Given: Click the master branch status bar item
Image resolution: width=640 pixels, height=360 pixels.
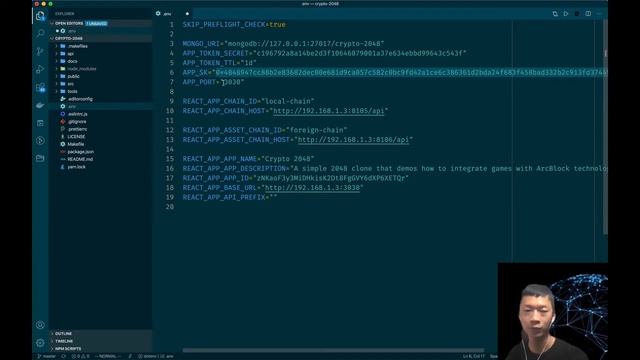Looking at the screenshot, I should [47, 356].
